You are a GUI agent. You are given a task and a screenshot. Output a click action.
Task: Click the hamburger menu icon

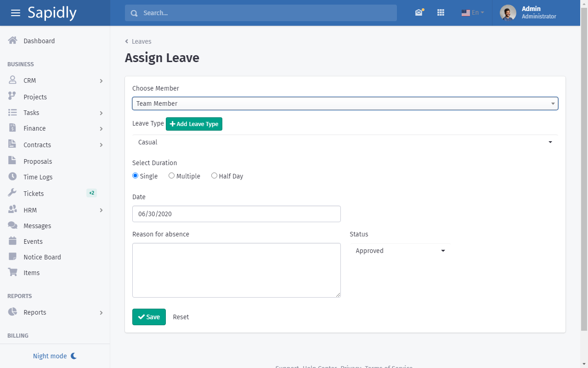(16, 13)
